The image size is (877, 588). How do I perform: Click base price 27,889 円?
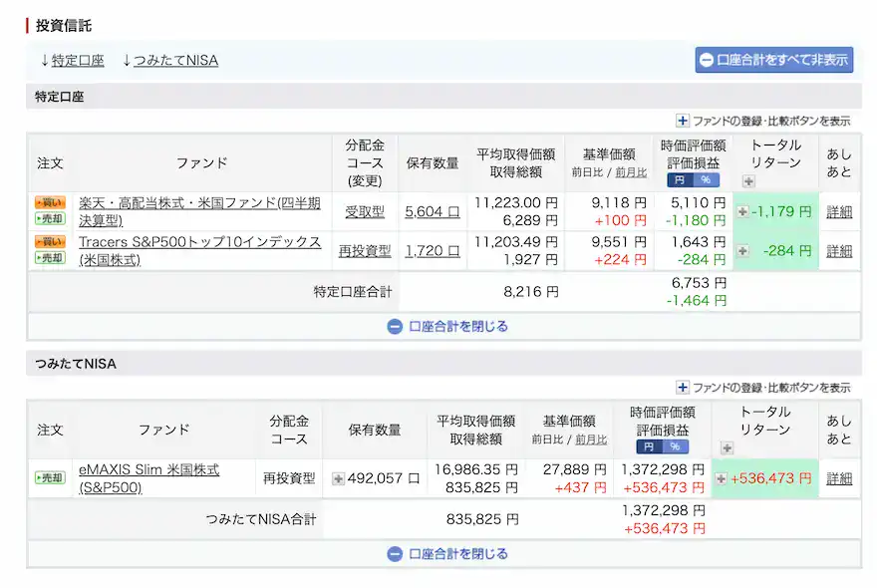(x=574, y=469)
